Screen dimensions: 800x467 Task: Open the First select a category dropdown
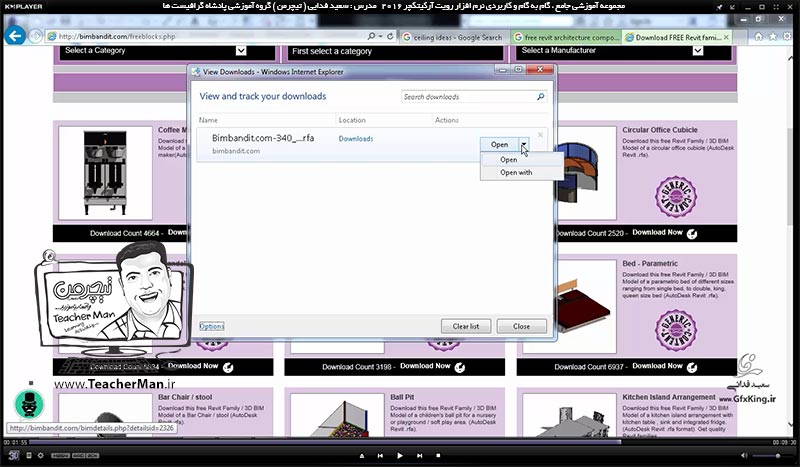point(394,51)
